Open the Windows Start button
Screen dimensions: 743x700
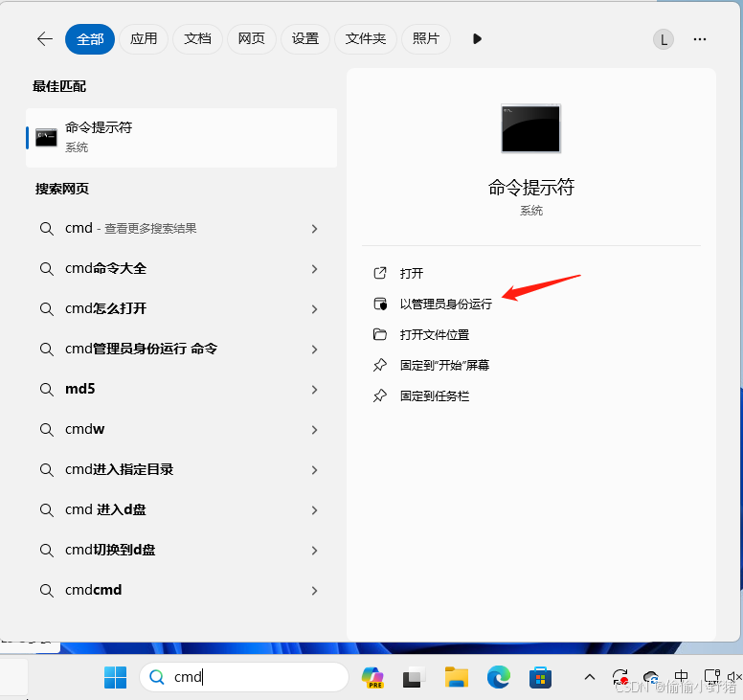point(115,677)
